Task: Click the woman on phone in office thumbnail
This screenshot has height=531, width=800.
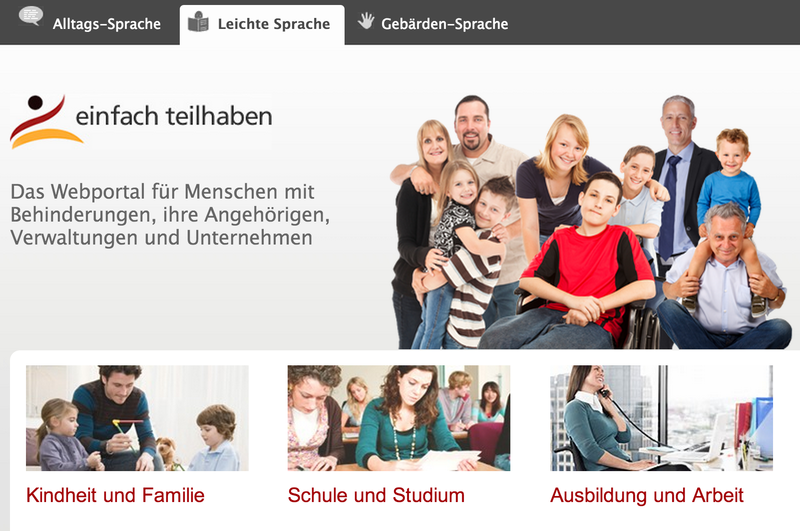Action: tap(662, 418)
